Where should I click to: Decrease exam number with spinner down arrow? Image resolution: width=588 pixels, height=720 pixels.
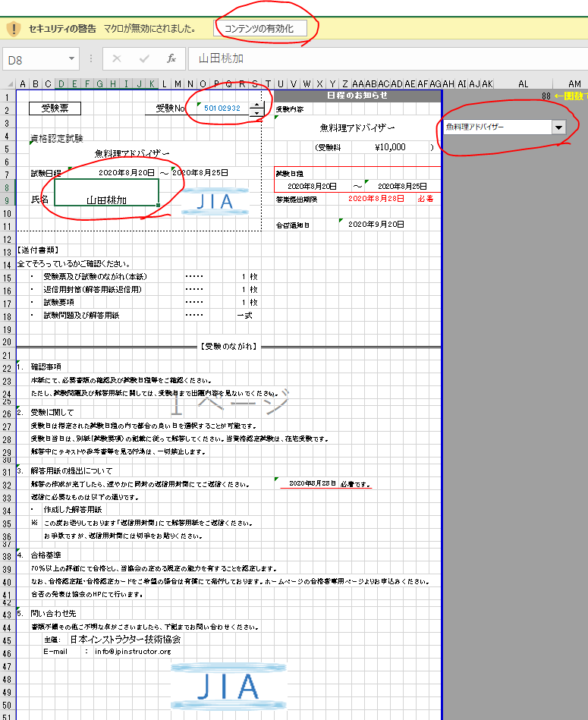coord(257,113)
